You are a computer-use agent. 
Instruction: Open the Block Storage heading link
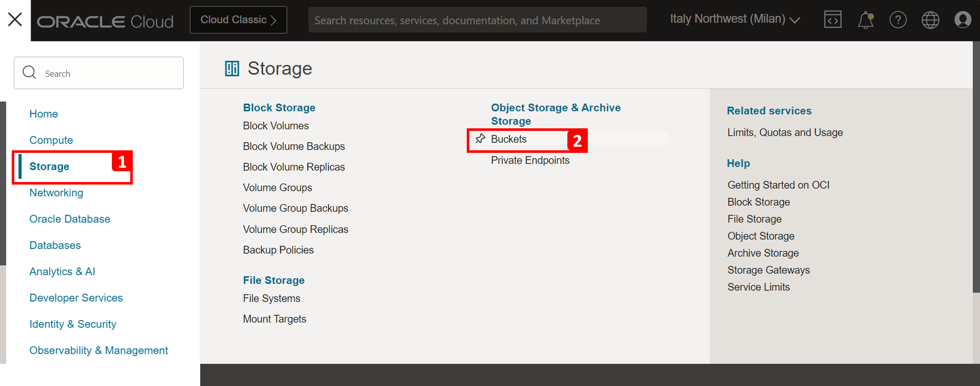point(279,108)
